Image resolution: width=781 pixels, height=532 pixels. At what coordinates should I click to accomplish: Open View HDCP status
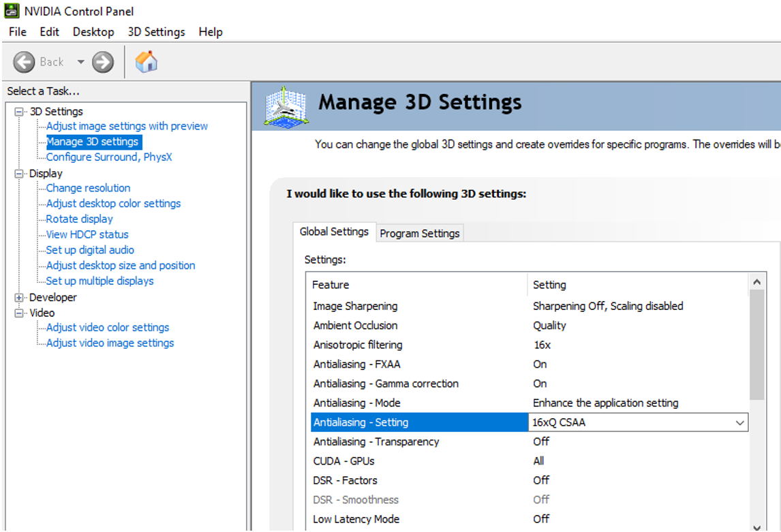tap(87, 234)
